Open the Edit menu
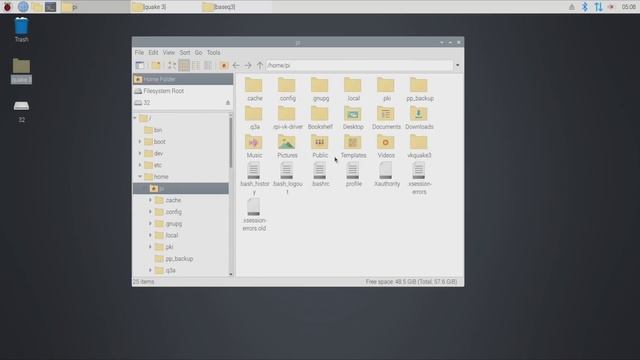Screen dimensions: 640x360 [153, 53]
